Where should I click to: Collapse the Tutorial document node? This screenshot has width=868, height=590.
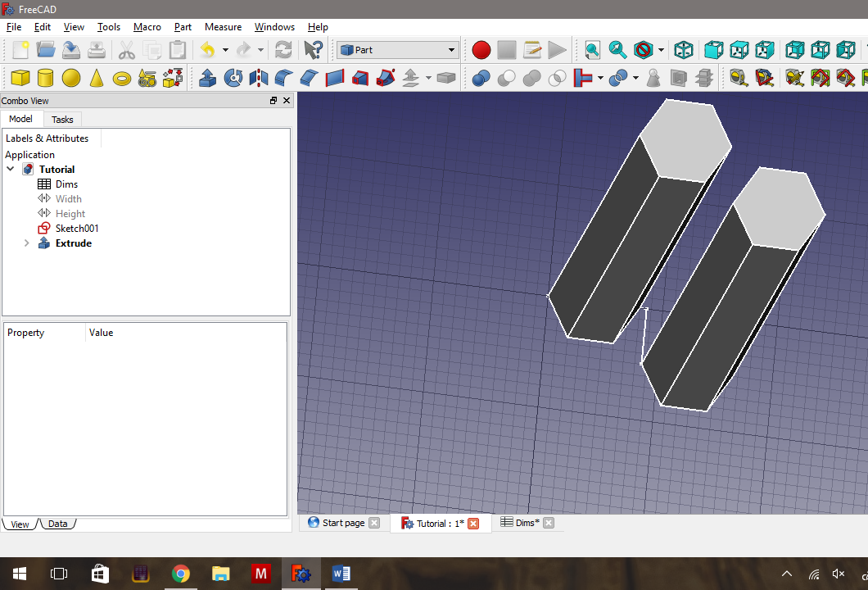11,169
